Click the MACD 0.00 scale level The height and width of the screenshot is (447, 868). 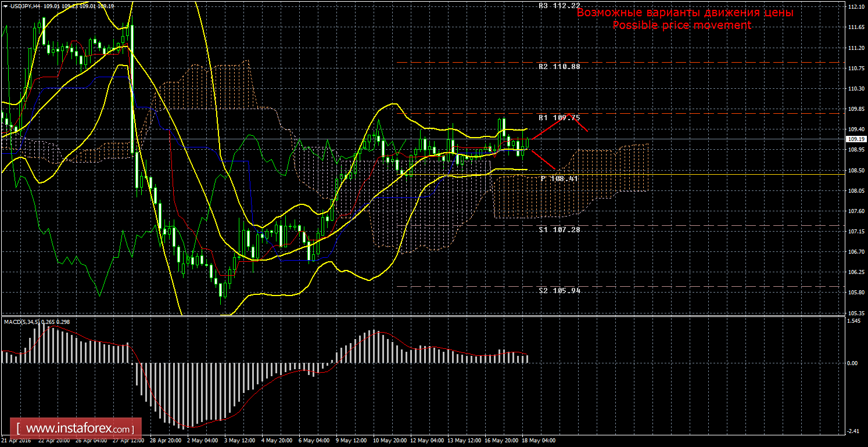[x=852, y=363]
